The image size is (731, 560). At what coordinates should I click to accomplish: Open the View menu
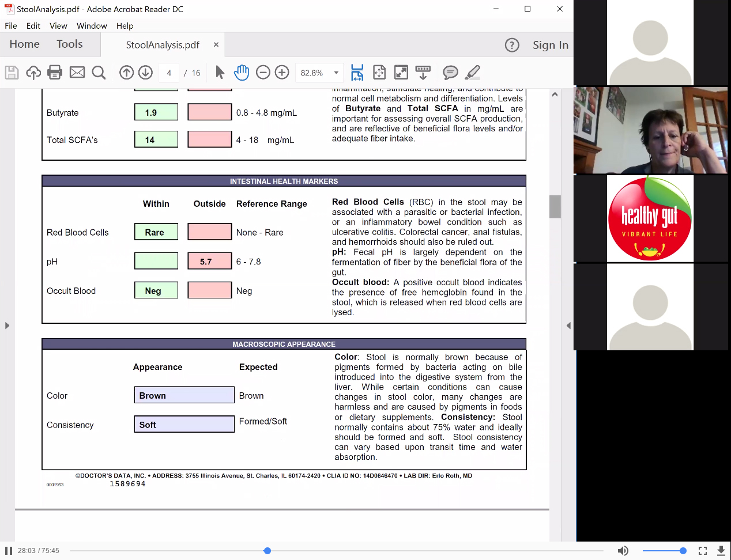coord(58,26)
